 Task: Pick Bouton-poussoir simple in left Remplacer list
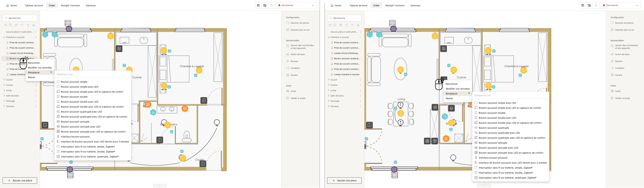pyautogui.click(x=74, y=82)
